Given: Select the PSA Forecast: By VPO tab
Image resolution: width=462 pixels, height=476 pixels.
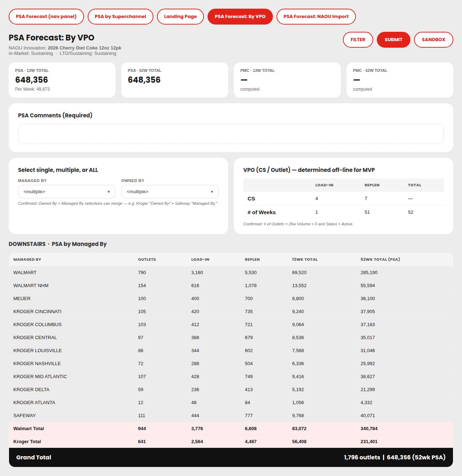Looking at the screenshot, I should click(x=240, y=17).
